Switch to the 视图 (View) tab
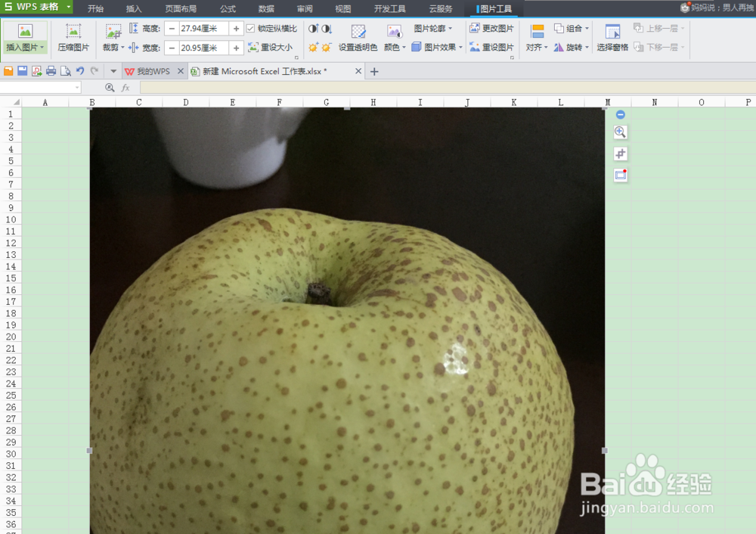This screenshot has width=756, height=534. (x=342, y=8)
